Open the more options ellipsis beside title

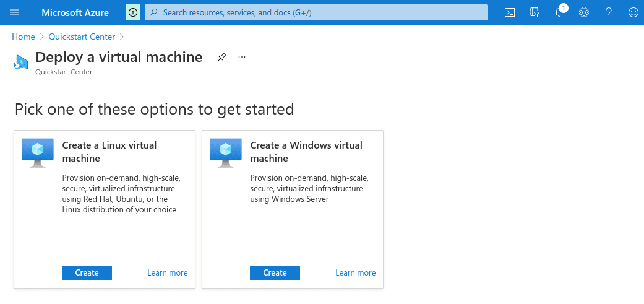click(242, 57)
